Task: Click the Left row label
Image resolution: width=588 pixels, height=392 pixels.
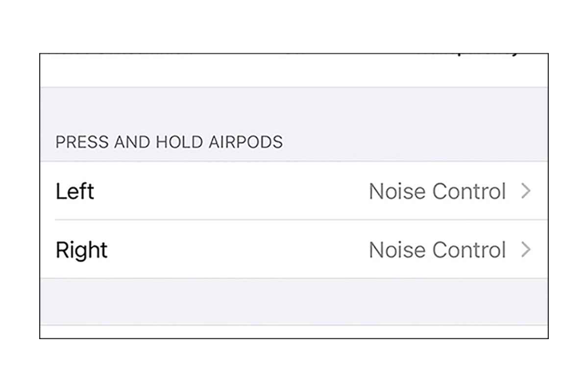Action: pyautogui.click(x=75, y=191)
